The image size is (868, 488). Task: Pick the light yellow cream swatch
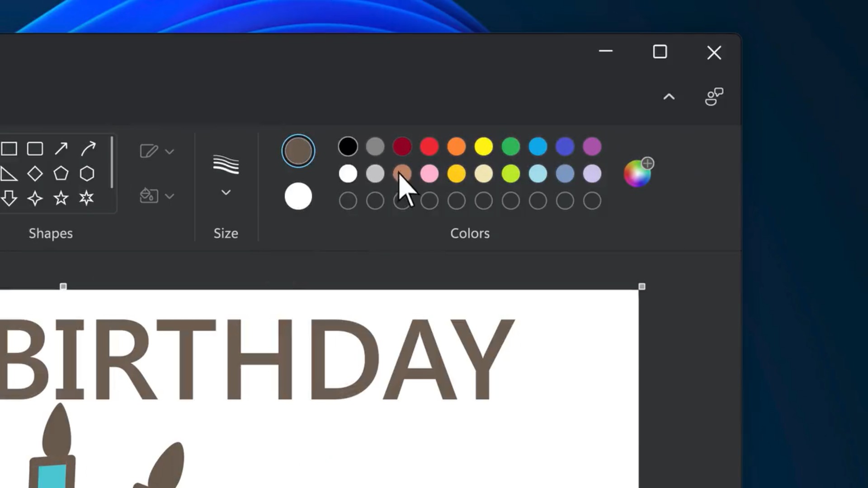tap(484, 174)
